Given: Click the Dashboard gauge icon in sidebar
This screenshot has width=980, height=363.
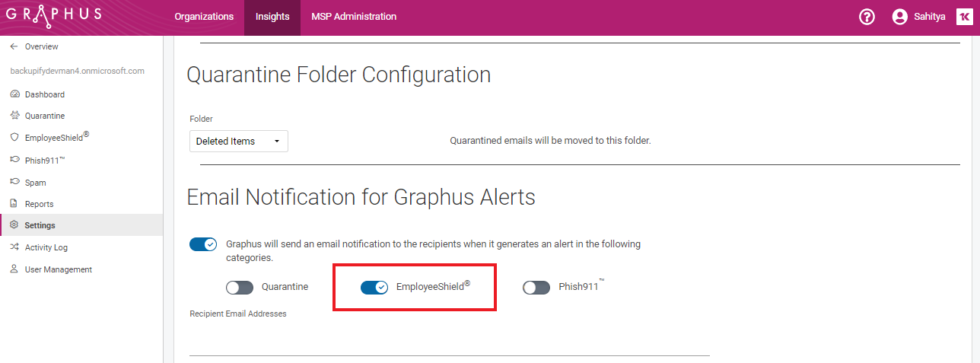Looking at the screenshot, I should (x=14, y=94).
